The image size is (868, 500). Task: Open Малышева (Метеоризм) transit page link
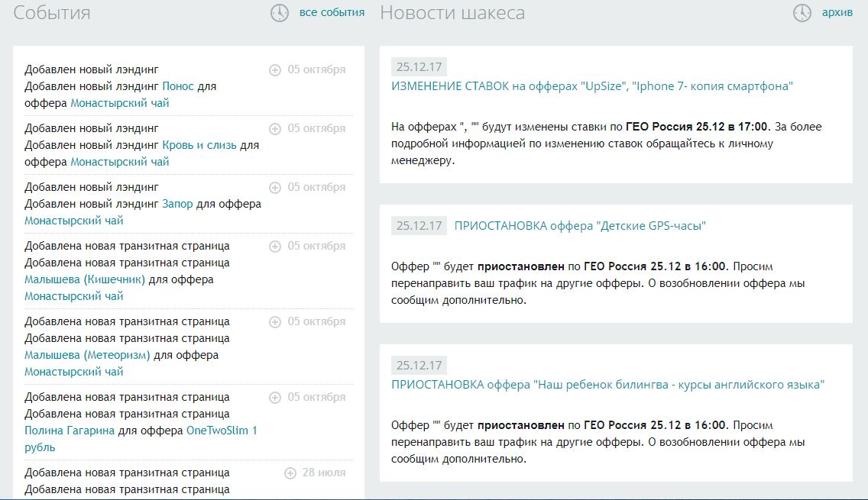tap(87, 355)
